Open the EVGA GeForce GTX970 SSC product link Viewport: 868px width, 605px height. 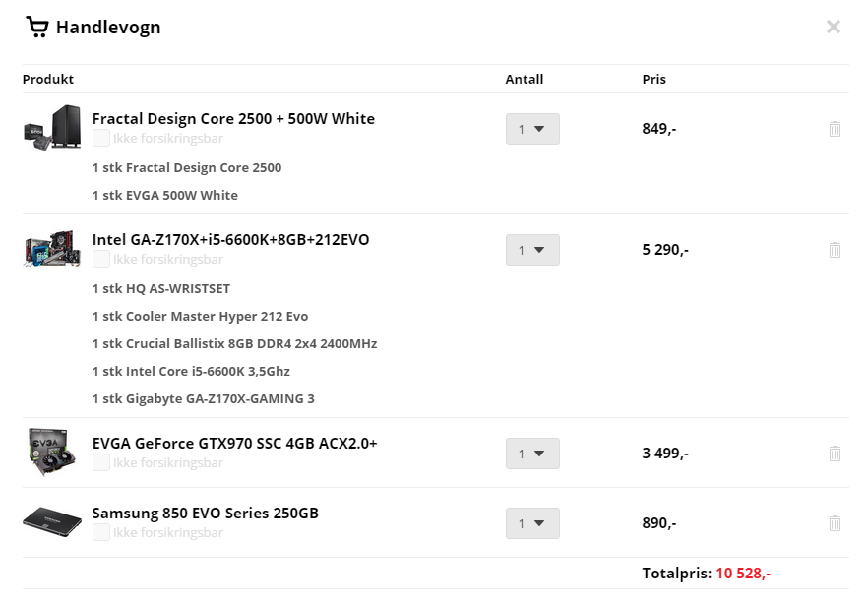[x=234, y=444]
